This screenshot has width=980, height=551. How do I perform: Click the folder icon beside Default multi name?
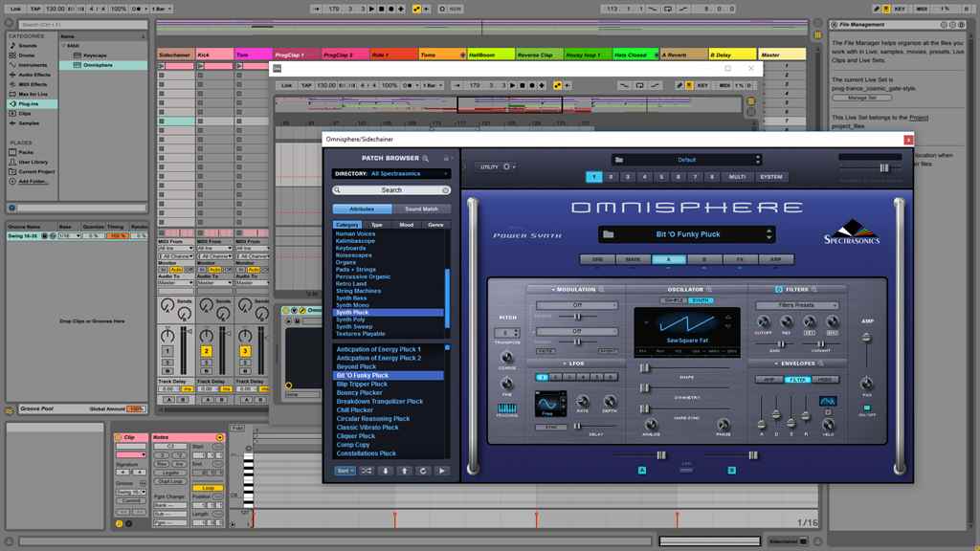619,160
